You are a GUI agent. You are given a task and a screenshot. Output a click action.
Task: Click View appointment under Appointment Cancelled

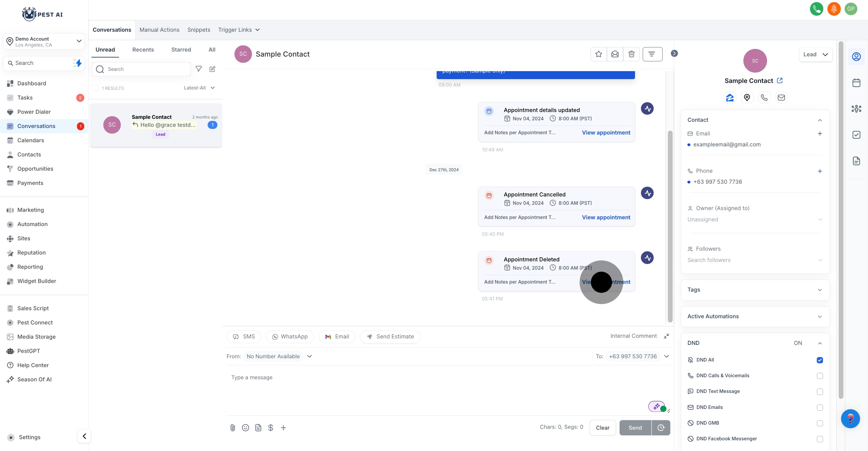(606, 217)
